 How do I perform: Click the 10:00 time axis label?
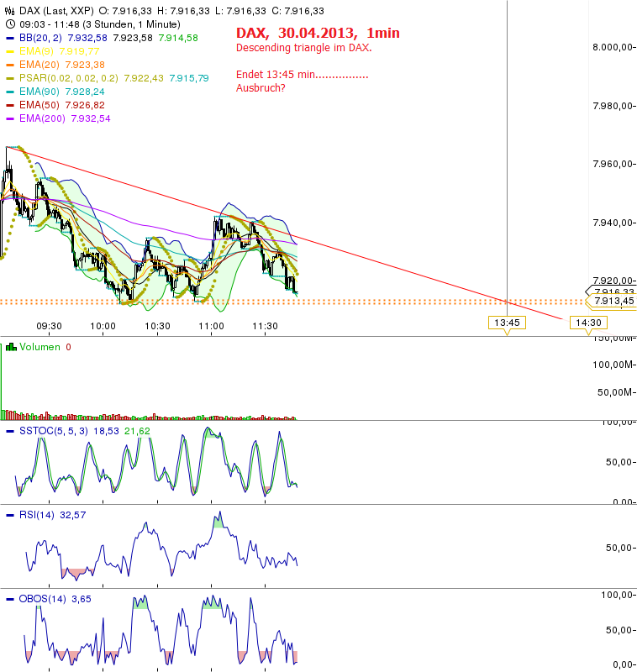pyautogui.click(x=103, y=326)
